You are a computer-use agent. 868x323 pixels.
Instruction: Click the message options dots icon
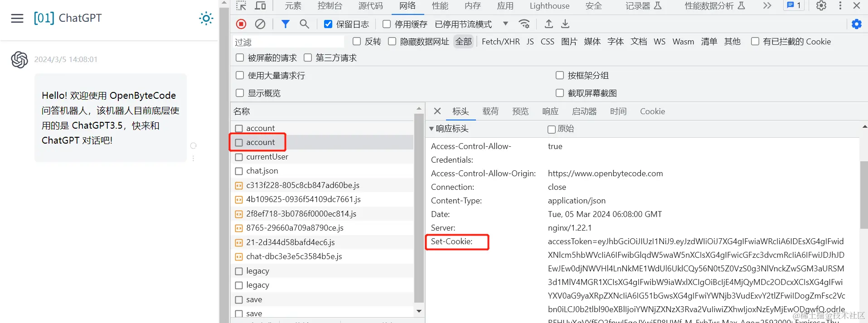pyautogui.click(x=194, y=159)
